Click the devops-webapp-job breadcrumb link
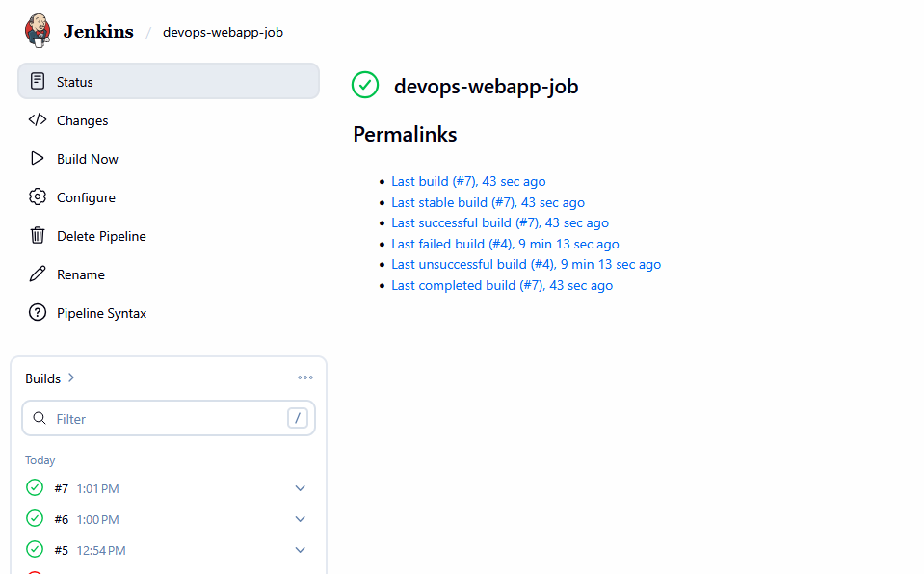The image size is (924, 574). pos(223,32)
